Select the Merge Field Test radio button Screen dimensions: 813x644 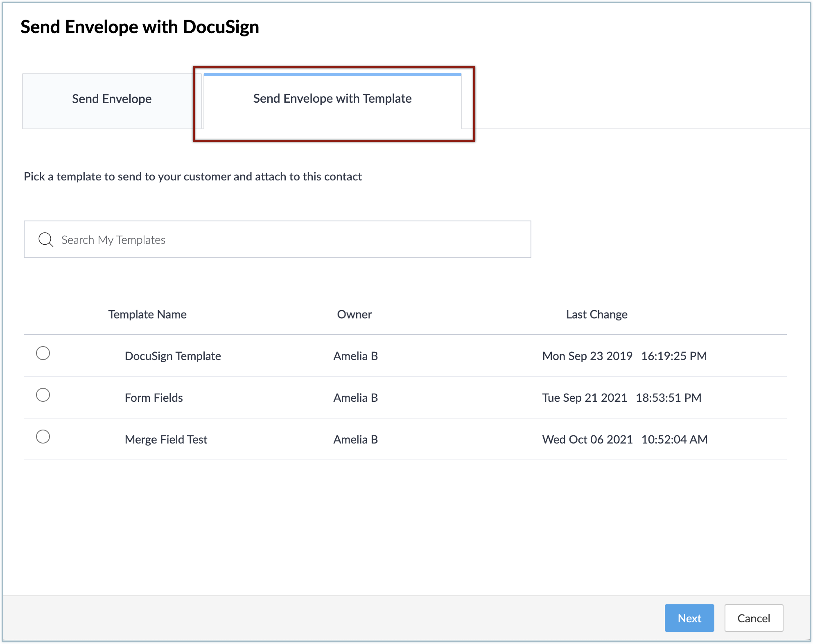(x=43, y=437)
